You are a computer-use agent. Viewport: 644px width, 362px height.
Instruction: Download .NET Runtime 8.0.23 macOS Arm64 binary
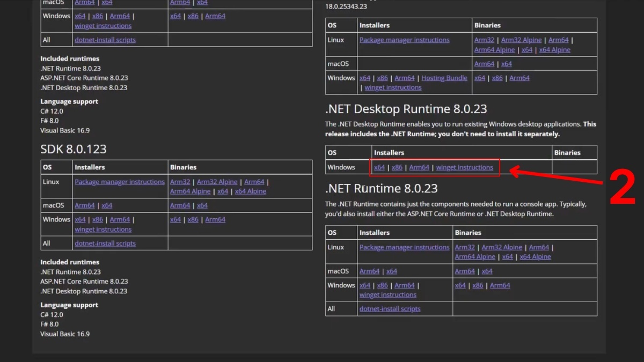[465, 271]
